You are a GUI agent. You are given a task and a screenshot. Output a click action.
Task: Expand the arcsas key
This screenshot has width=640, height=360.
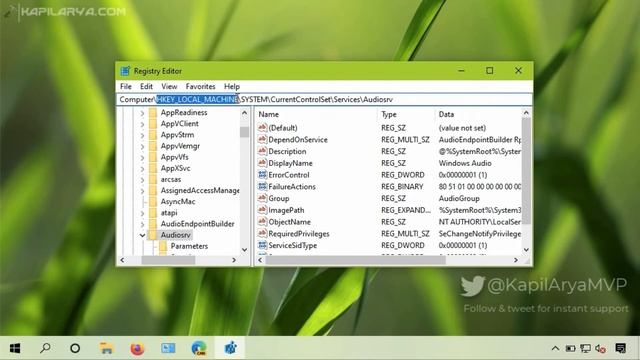142,180
